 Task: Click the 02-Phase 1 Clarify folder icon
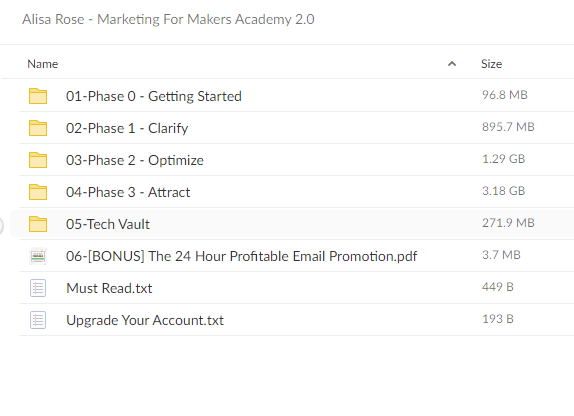[38, 128]
